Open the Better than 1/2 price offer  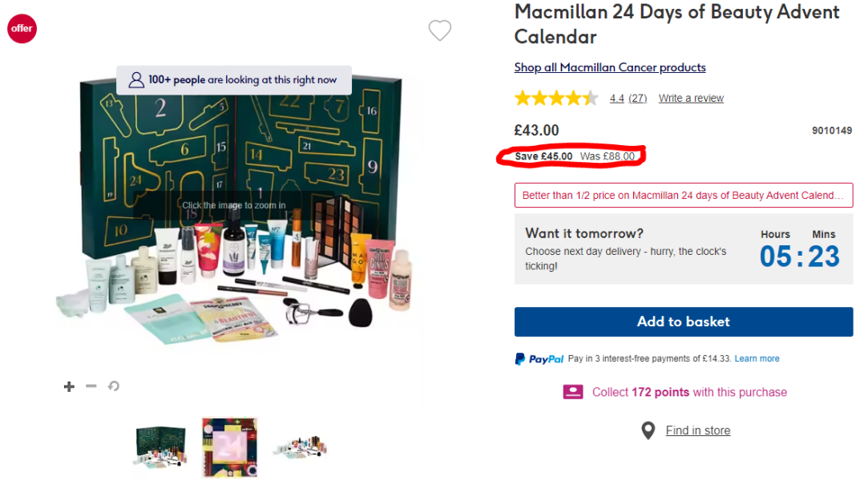[683, 195]
